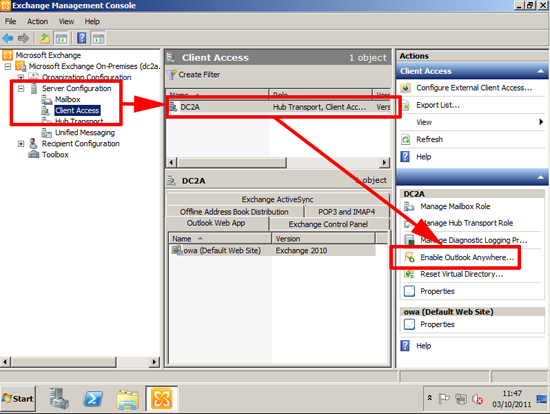The image size is (550, 414).
Task: Click Manage Hub Transport Role action
Action: click(467, 223)
